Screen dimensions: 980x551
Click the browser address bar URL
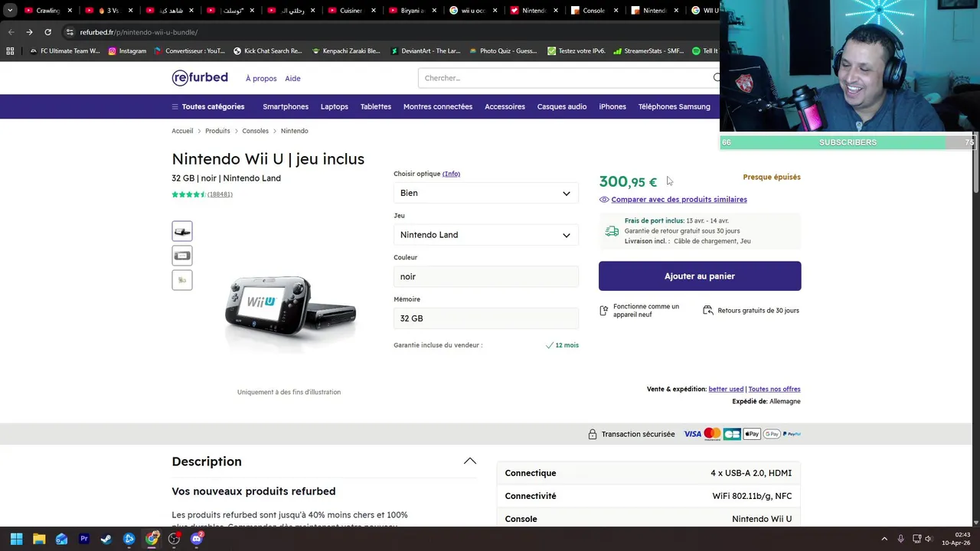(139, 32)
